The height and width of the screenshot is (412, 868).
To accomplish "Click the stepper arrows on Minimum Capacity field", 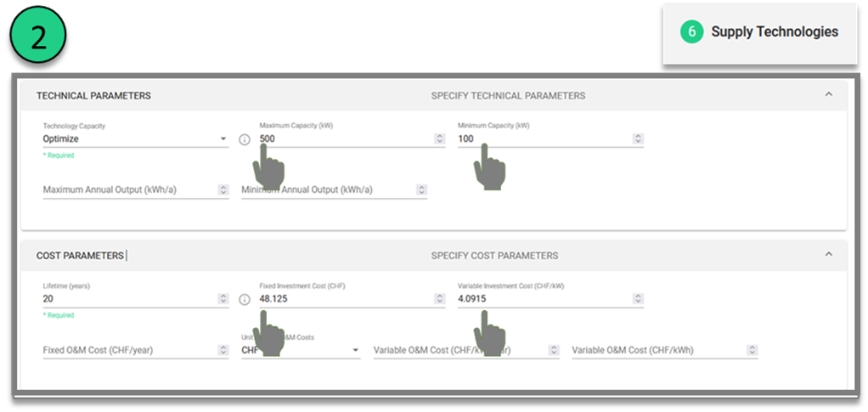I will coord(638,139).
